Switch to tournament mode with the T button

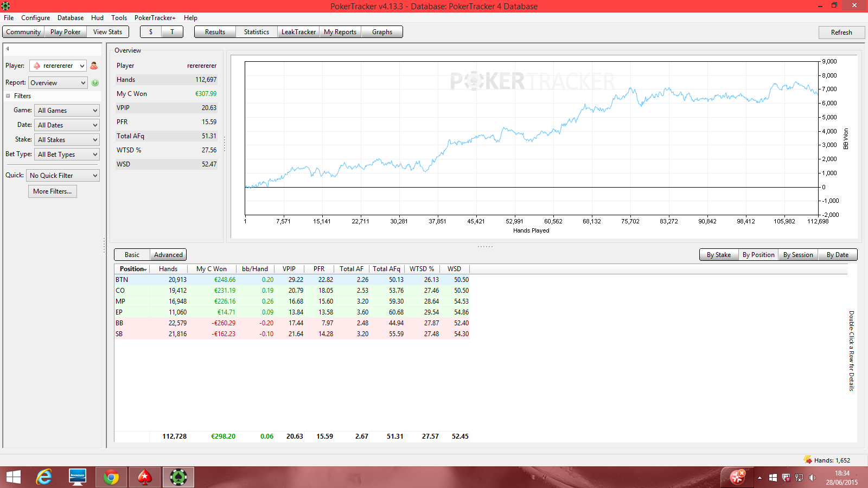[x=173, y=32]
